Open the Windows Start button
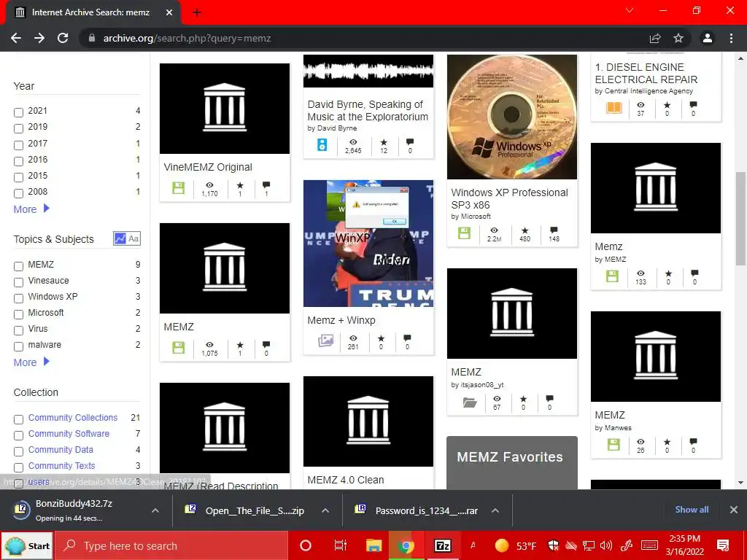The height and width of the screenshot is (560, 747). click(28, 545)
